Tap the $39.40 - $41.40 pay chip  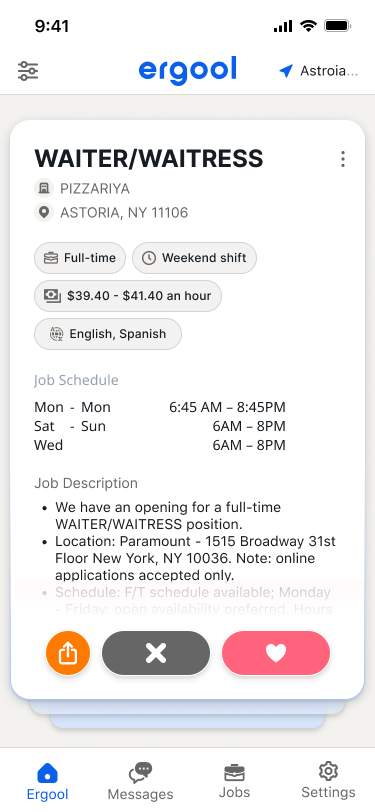(x=128, y=296)
